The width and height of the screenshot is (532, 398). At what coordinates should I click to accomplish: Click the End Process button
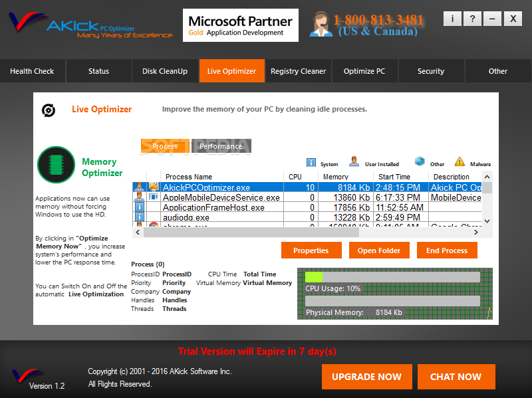(447, 250)
